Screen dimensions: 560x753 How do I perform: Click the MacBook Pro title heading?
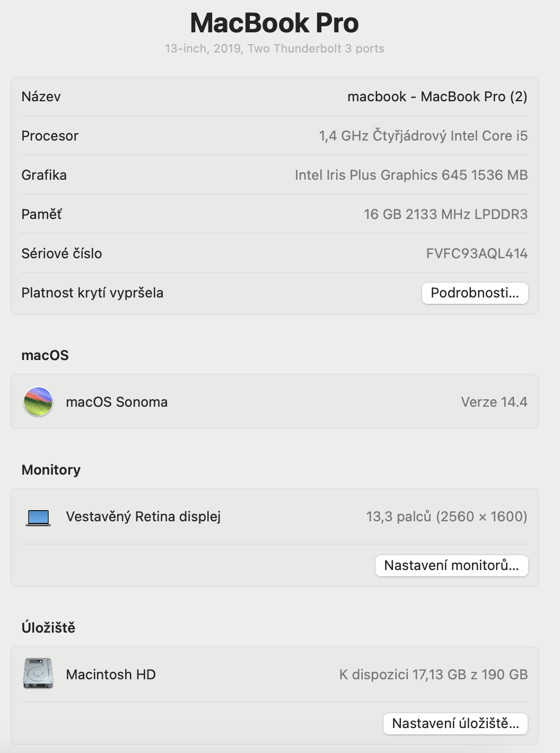[274, 23]
